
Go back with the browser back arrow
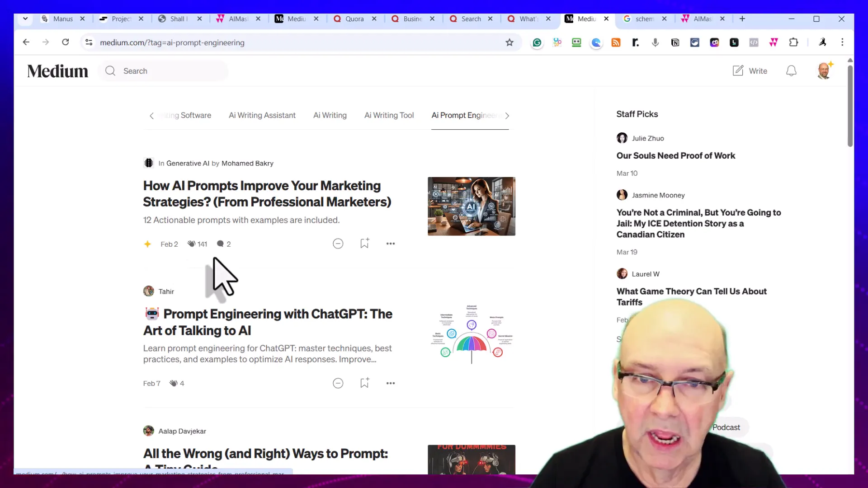(26, 42)
